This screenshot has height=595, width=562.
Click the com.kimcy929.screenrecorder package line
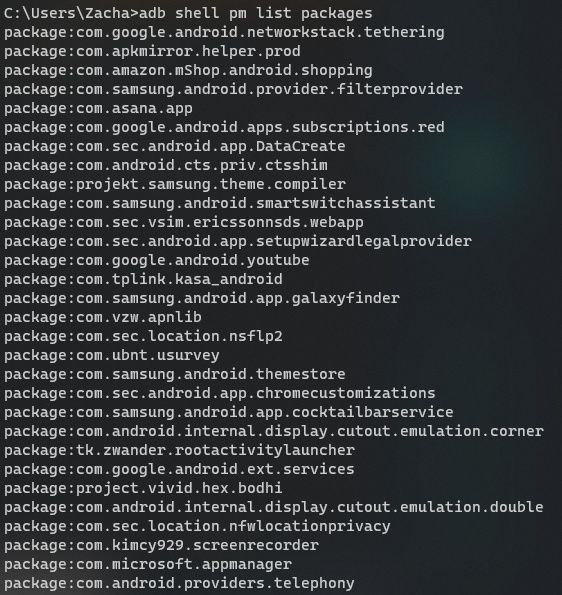[161, 545]
